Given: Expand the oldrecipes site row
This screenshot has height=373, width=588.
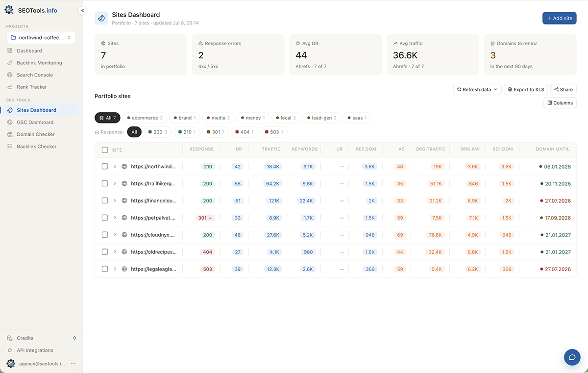Looking at the screenshot, I should [115, 252].
